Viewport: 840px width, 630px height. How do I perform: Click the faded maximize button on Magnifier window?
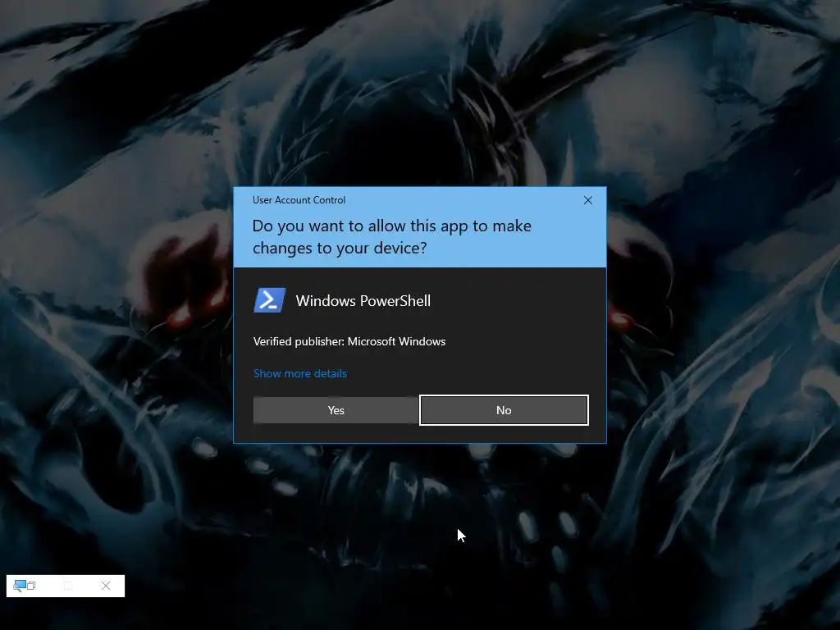click(x=68, y=586)
